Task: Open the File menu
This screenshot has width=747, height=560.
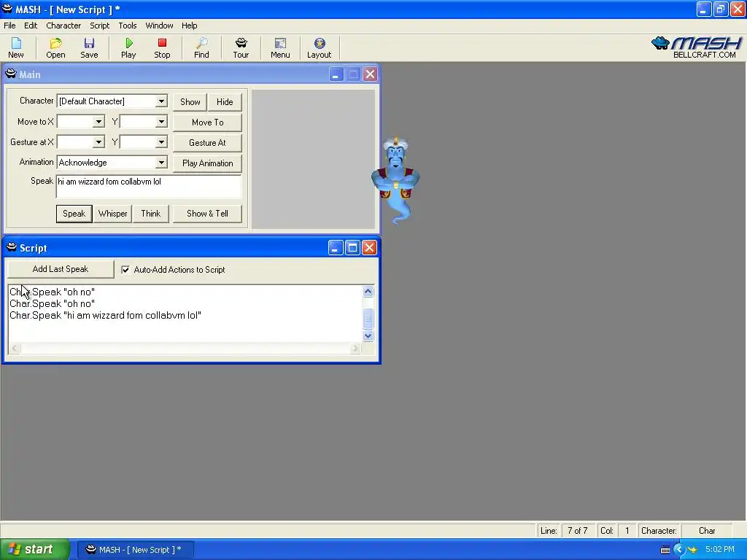Action: click(9, 26)
